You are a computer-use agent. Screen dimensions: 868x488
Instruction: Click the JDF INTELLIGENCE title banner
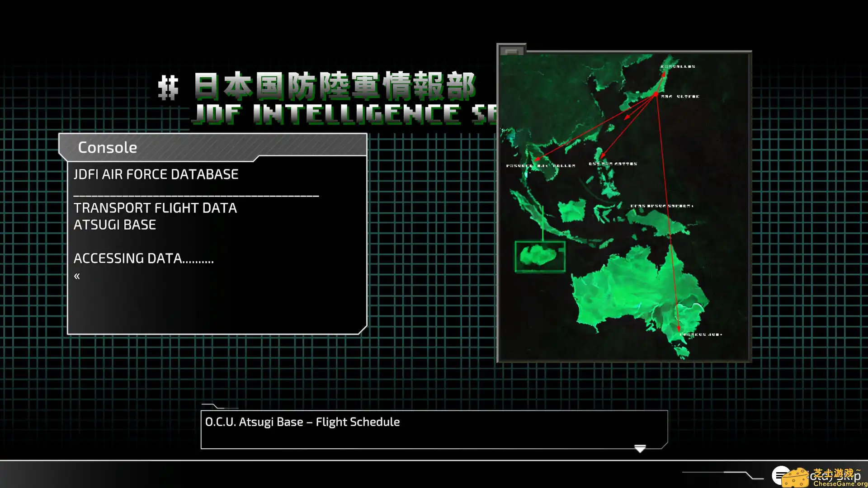(344, 113)
